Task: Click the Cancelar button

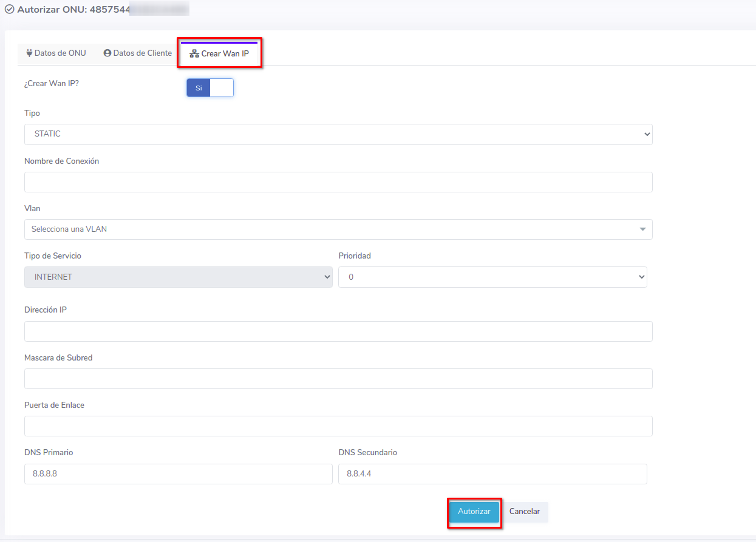Action: 525,512
